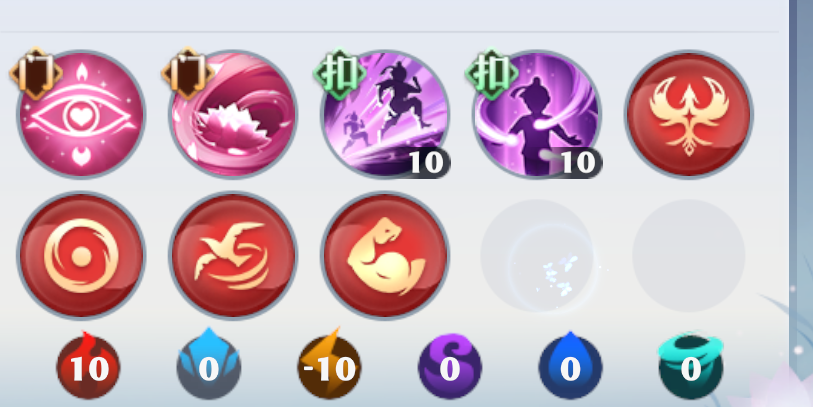Click the purple swirl element showing 0
This screenshot has height=407, width=813.
coord(450,366)
